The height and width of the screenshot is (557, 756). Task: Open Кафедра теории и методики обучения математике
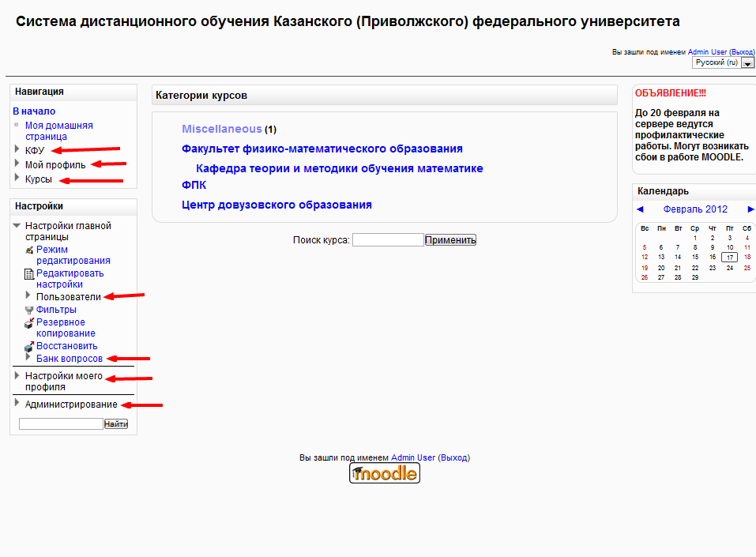point(340,169)
